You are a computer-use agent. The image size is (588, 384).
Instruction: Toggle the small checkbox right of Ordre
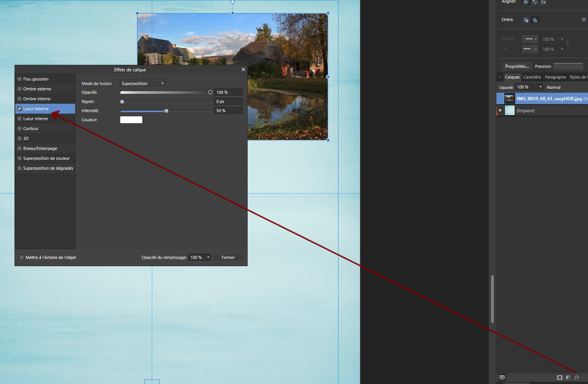click(x=583, y=19)
